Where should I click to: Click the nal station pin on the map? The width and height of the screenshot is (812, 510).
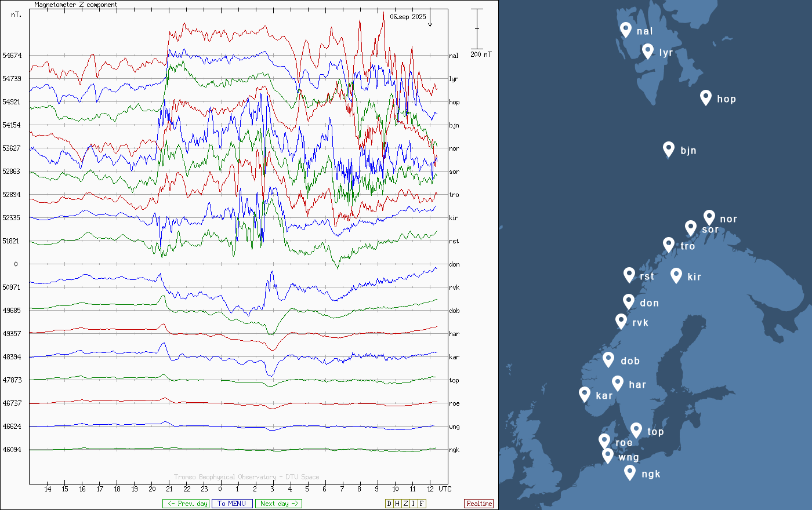click(626, 30)
